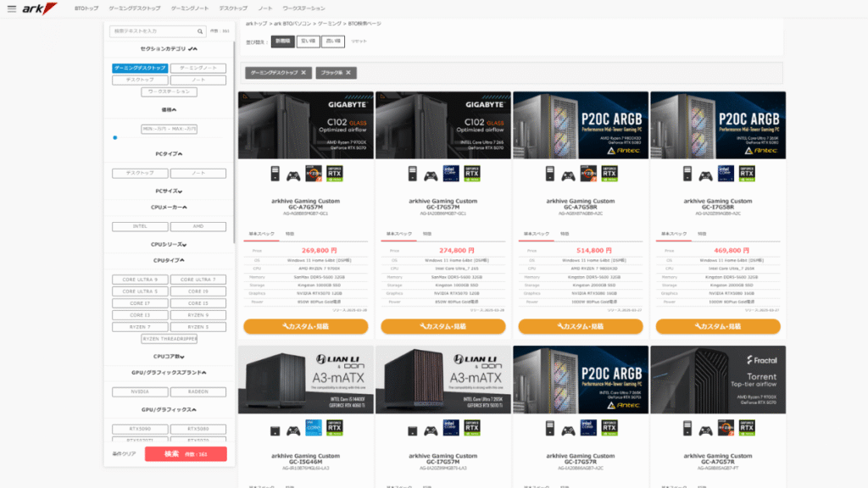
Task: Toggle the RTX5090 graphics filter
Action: point(140,429)
